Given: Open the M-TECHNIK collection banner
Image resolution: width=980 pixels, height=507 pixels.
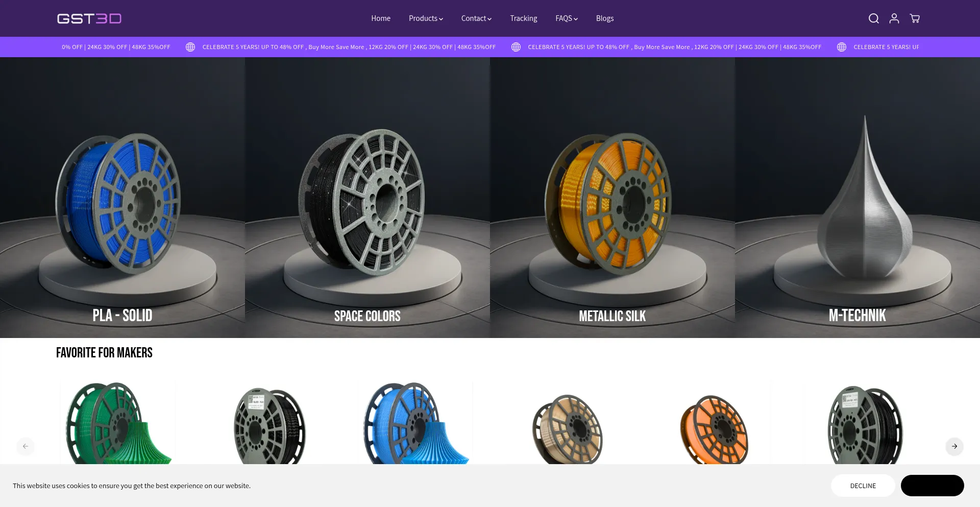Looking at the screenshot, I should (857, 198).
